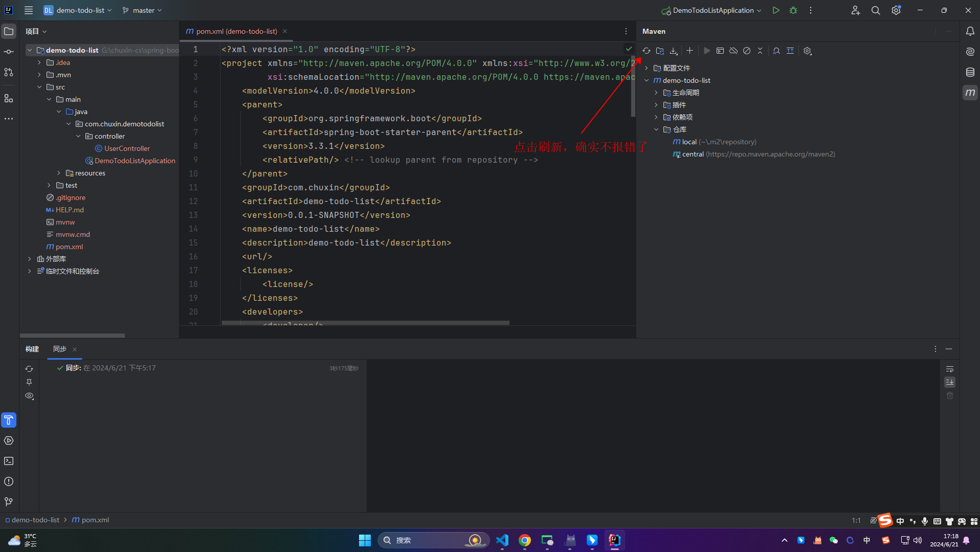Run DemoTodoListApplication
Image resolution: width=980 pixels, height=552 pixels.
coord(776,10)
